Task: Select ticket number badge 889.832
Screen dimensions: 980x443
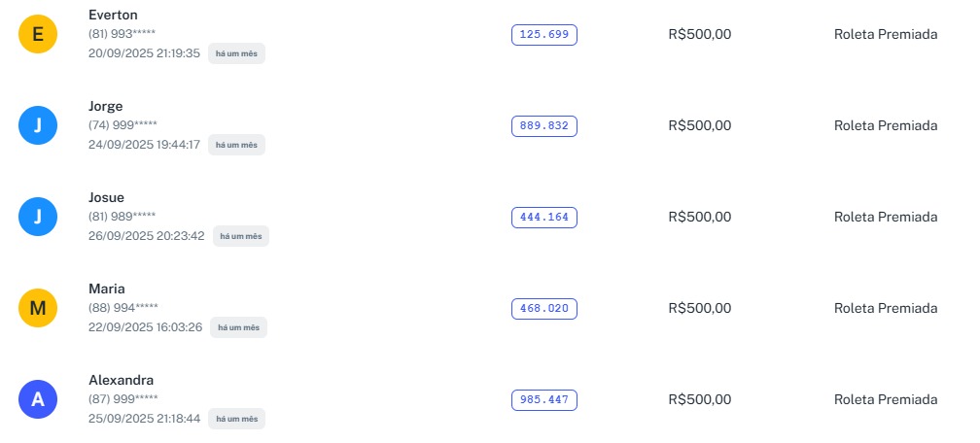Action: point(544,126)
